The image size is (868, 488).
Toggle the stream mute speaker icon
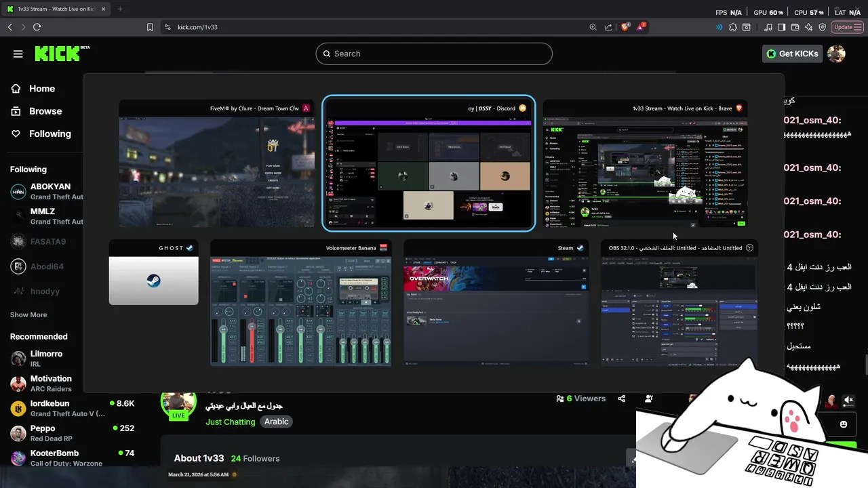click(x=848, y=401)
